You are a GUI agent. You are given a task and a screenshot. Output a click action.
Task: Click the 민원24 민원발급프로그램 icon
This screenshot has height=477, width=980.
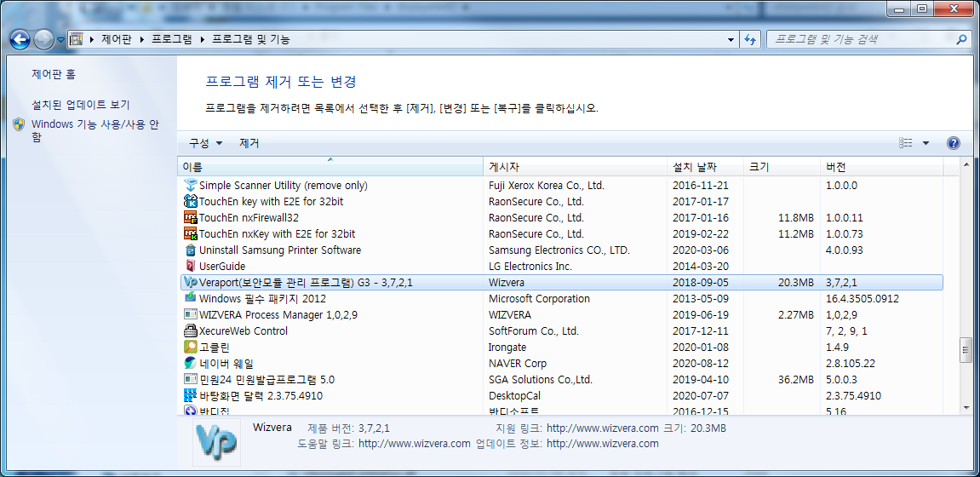[191, 380]
